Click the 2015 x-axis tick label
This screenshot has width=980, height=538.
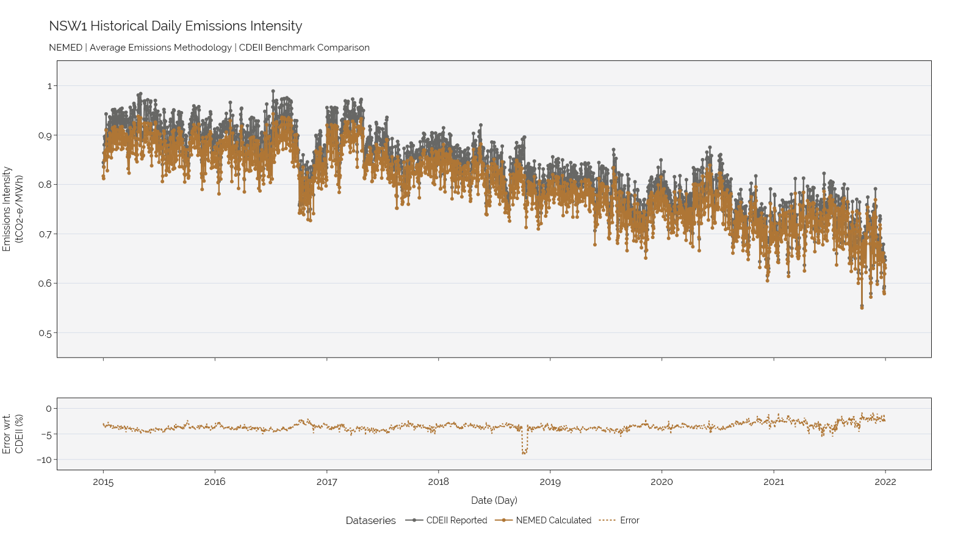(103, 482)
